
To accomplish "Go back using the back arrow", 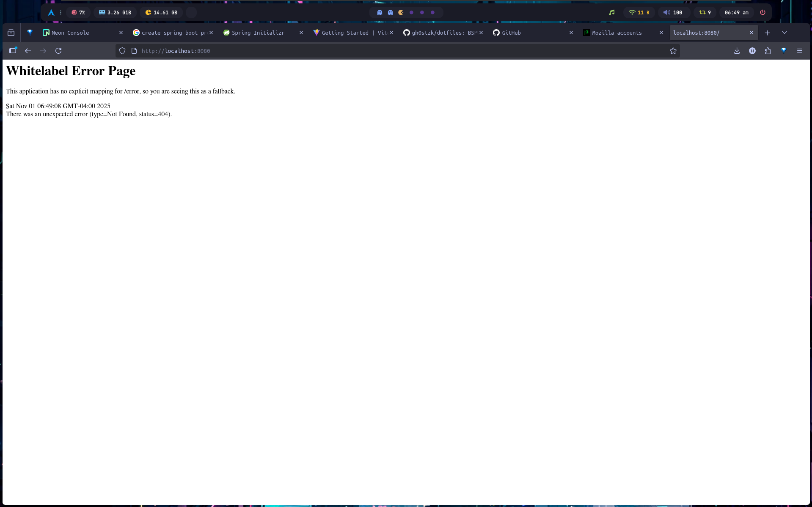I will (28, 51).
